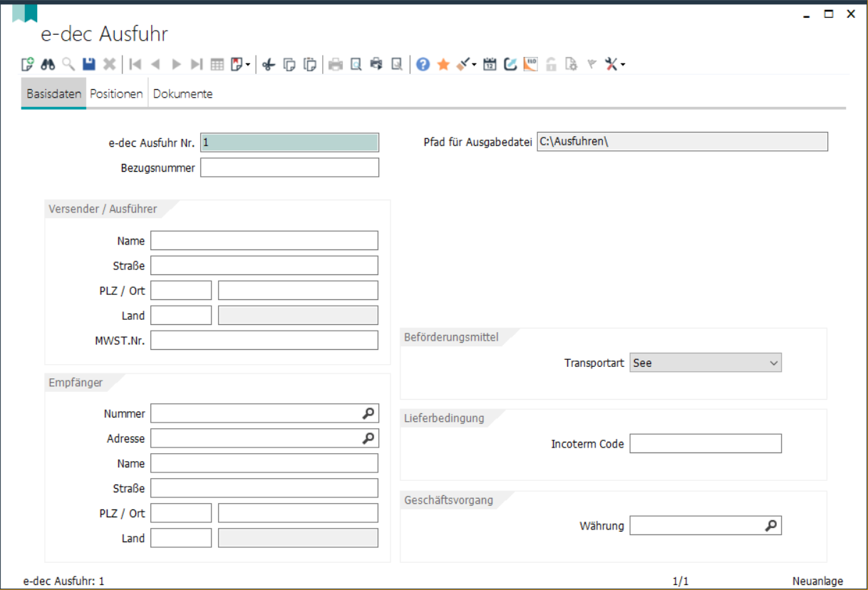This screenshot has width=868, height=590.
Task: Click the 'Neuanlage' status bar text
Action: coord(817,581)
